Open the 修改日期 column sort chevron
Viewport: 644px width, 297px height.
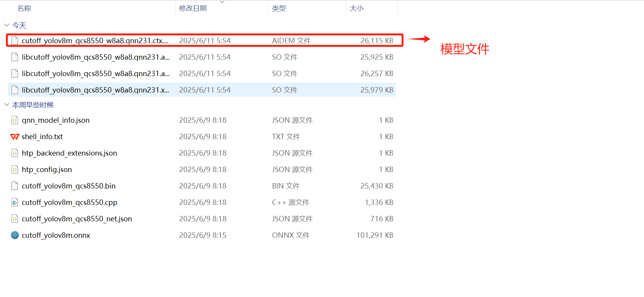(x=222, y=2)
